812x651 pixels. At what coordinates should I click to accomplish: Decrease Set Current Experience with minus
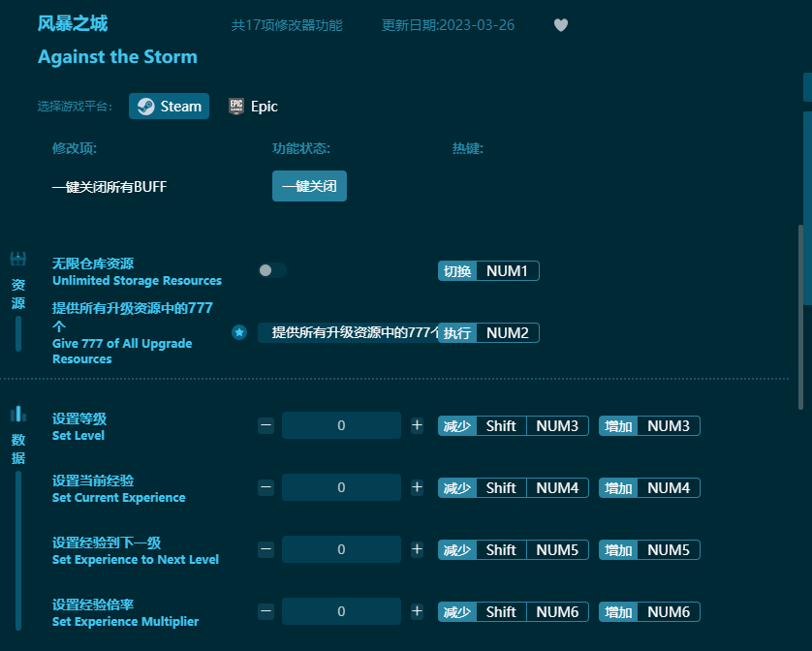click(266, 487)
